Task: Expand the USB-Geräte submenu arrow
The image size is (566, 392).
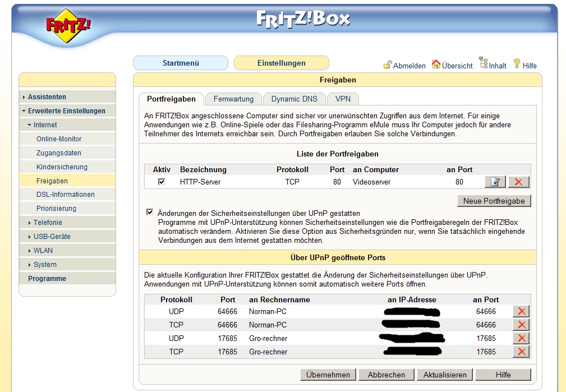Action: (x=30, y=237)
